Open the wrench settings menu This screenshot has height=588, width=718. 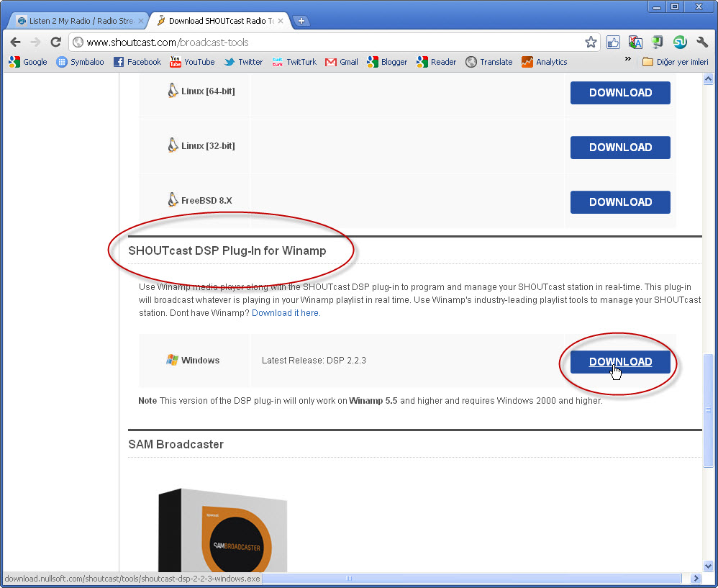(x=702, y=42)
